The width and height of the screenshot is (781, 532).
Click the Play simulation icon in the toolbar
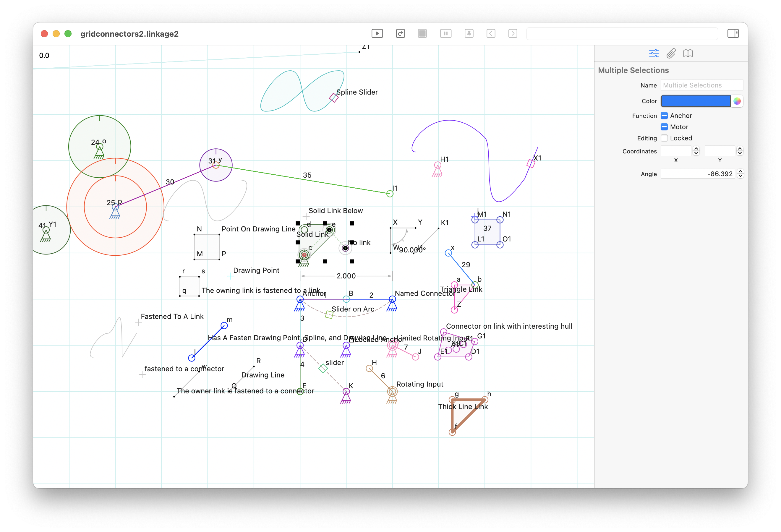click(x=377, y=34)
